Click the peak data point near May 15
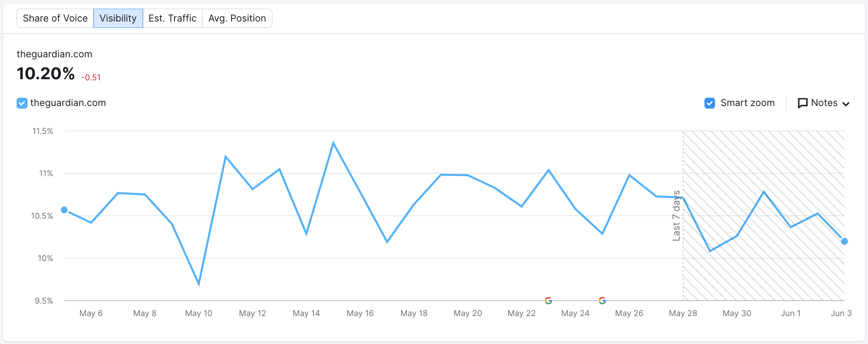Screen dimensions: 868x344 (333, 142)
